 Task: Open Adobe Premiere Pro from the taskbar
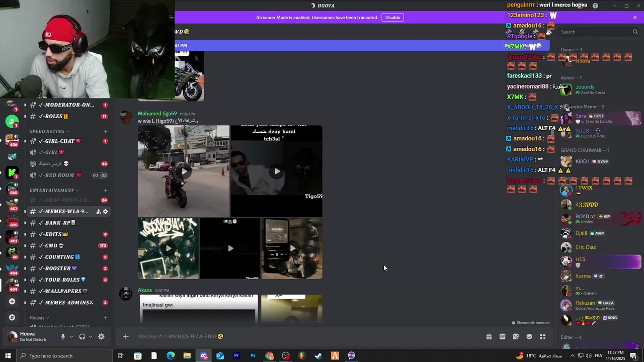[x=236, y=355]
